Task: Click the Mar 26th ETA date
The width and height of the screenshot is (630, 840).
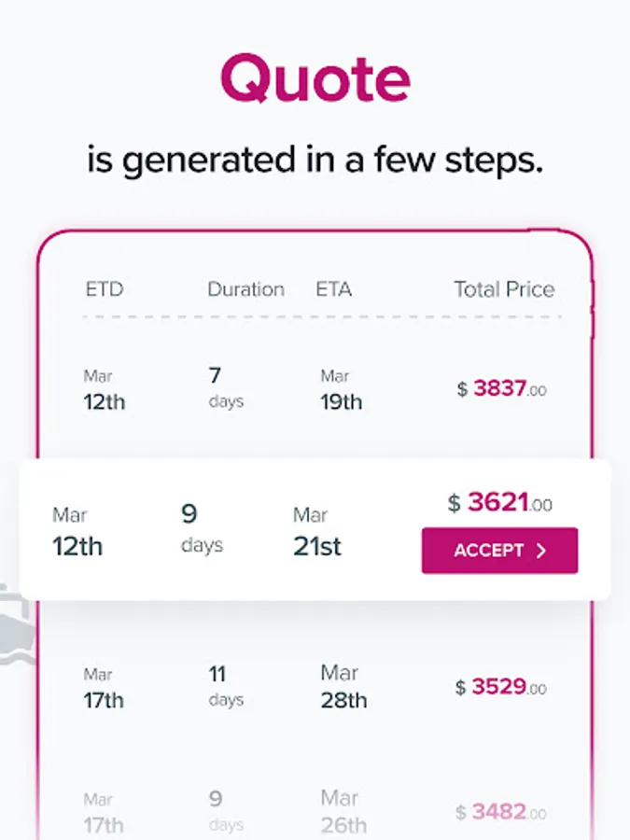Action: (343, 812)
